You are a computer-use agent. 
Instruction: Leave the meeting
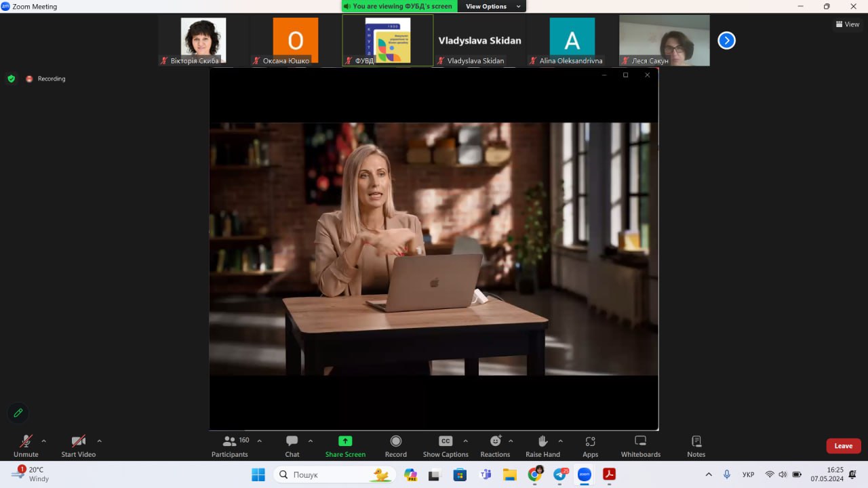point(844,446)
